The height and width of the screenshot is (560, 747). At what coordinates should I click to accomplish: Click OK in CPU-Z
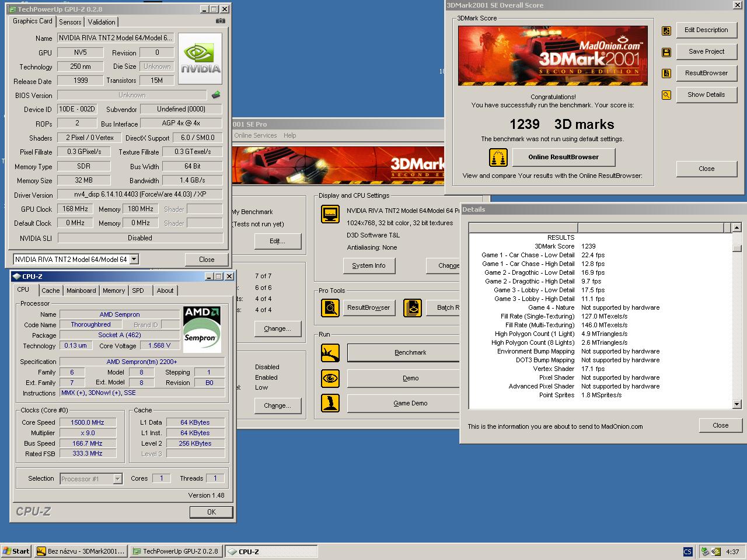click(211, 512)
